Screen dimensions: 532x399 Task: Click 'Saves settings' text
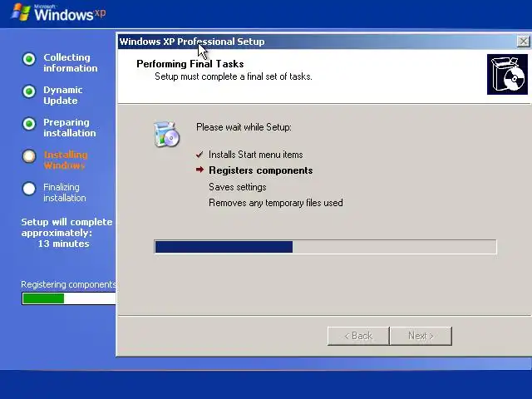[x=238, y=187]
